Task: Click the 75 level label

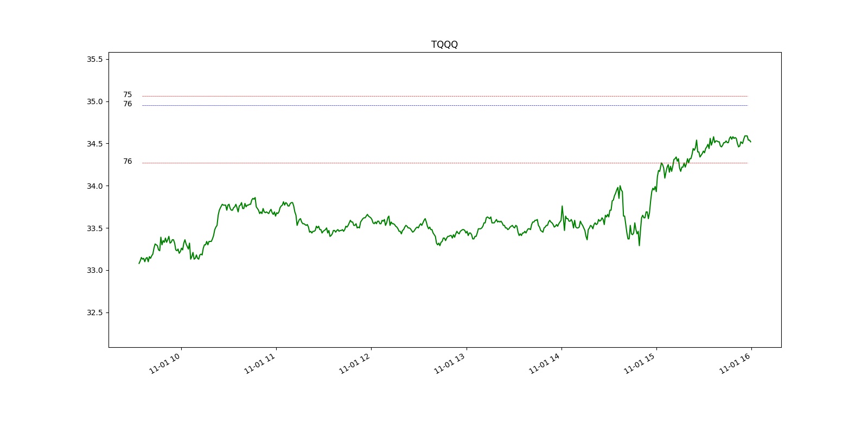Action: tap(127, 95)
